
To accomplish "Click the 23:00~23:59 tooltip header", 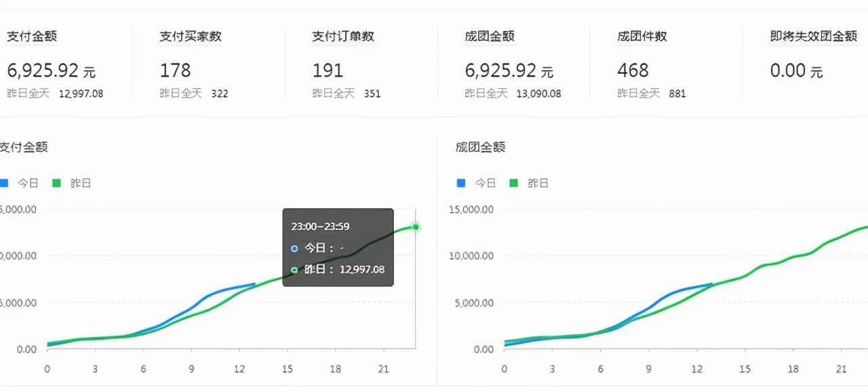I will click(x=321, y=227).
